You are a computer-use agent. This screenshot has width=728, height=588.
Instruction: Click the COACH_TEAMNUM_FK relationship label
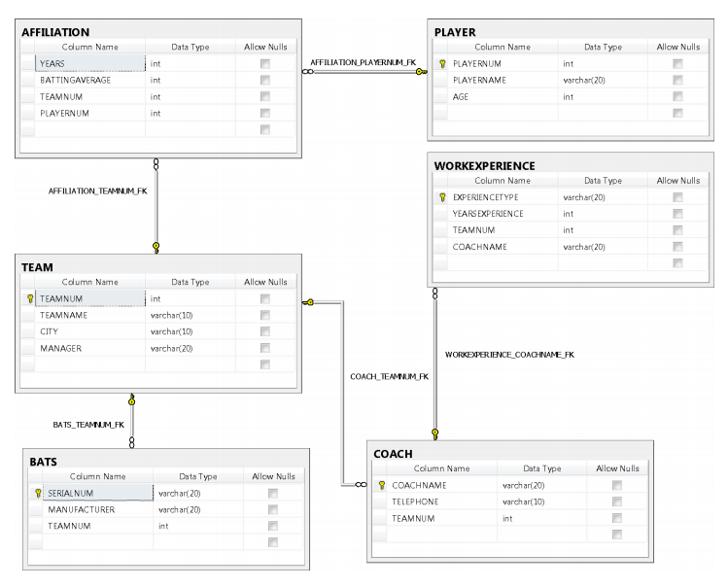[389, 376]
